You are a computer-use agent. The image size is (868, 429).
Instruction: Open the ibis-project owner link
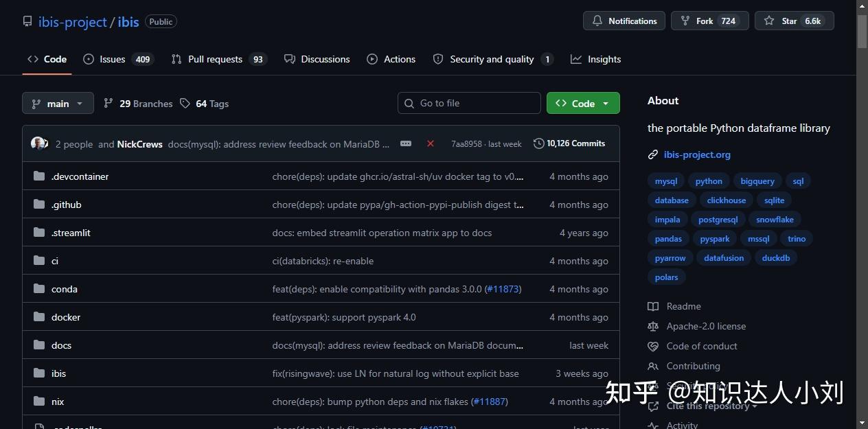pos(73,22)
